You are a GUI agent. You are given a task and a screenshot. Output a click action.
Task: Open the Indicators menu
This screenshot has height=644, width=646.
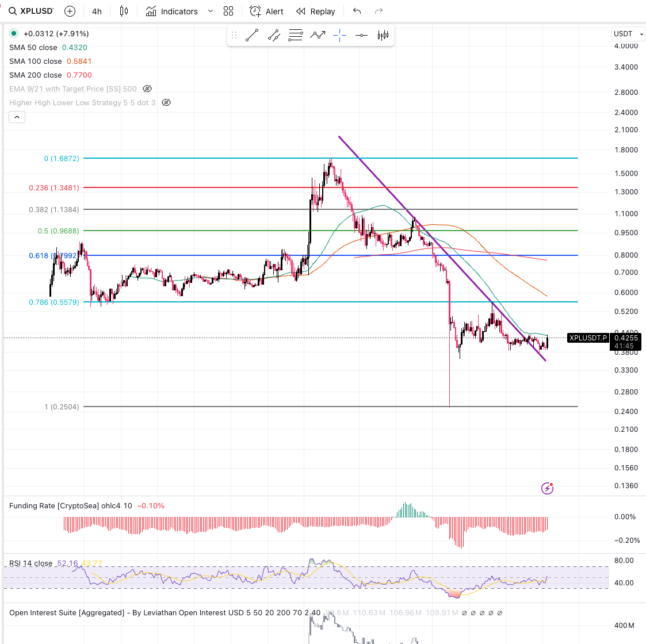coord(171,11)
